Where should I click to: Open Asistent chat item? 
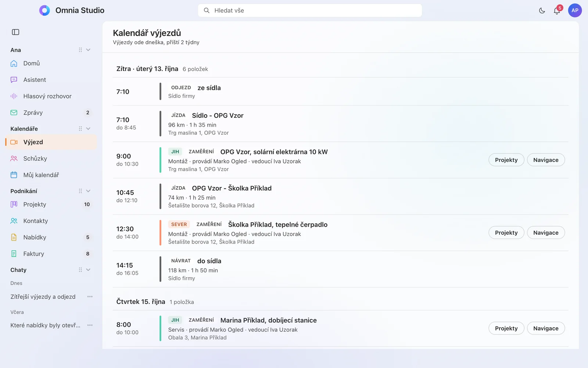[51, 80]
